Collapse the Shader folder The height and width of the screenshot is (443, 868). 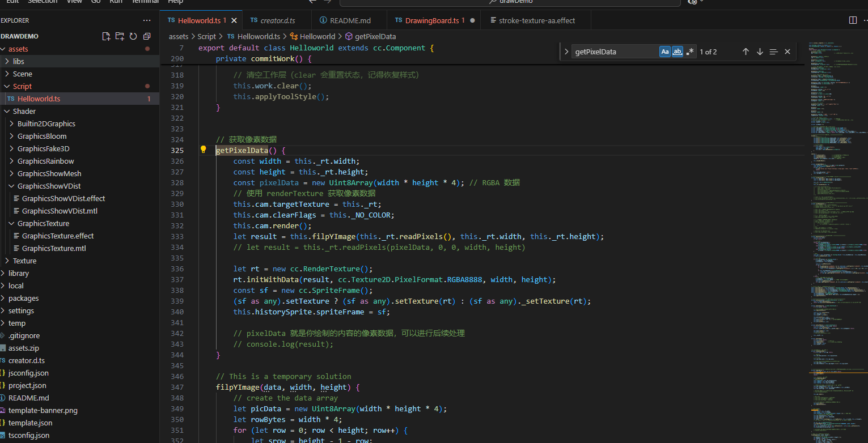(x=7, y=111)
